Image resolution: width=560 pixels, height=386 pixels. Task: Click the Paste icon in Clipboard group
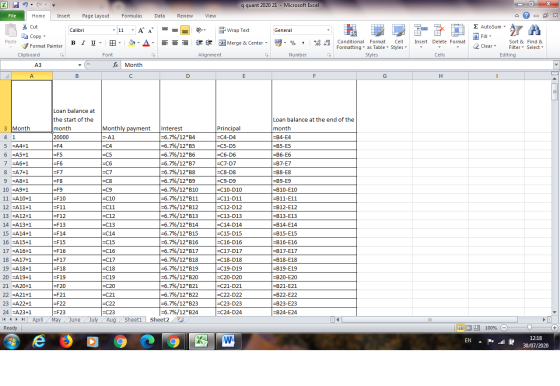11,31
